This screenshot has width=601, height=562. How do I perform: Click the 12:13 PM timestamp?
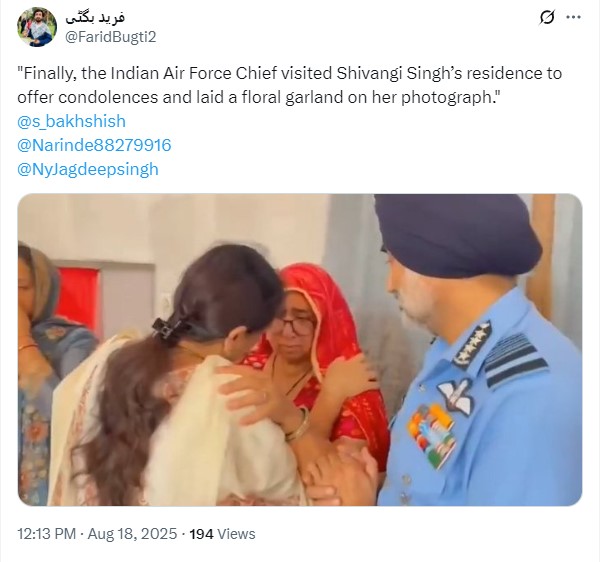click(46, 534)
